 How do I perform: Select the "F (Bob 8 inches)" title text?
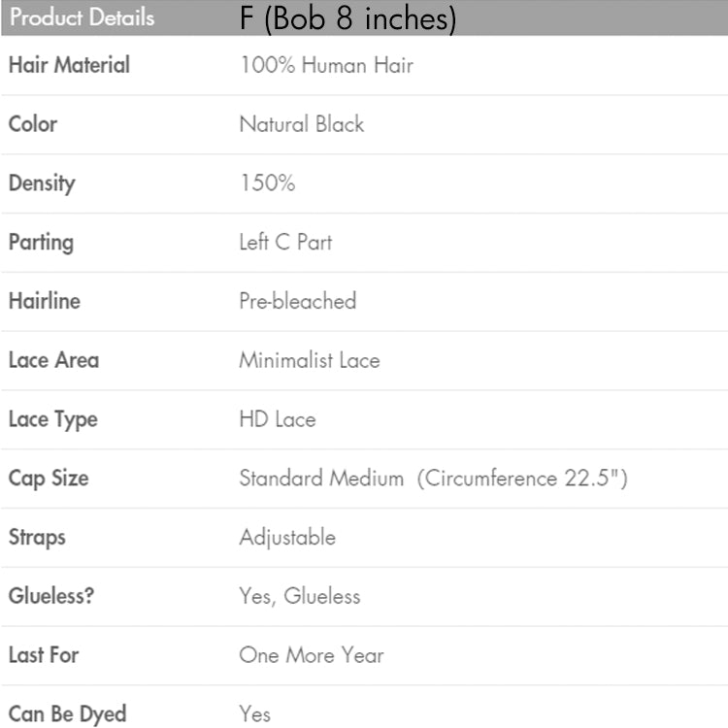[x=347, y=18]
